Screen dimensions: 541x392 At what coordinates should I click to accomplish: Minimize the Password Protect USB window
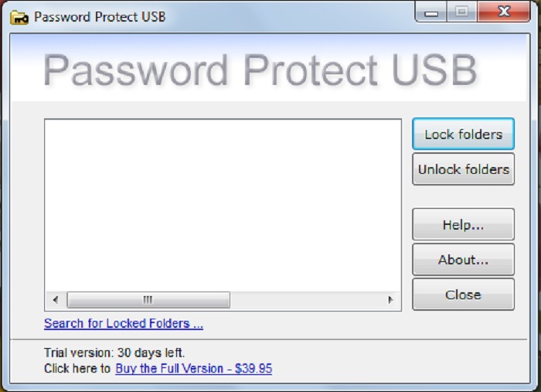click(431, 13)
